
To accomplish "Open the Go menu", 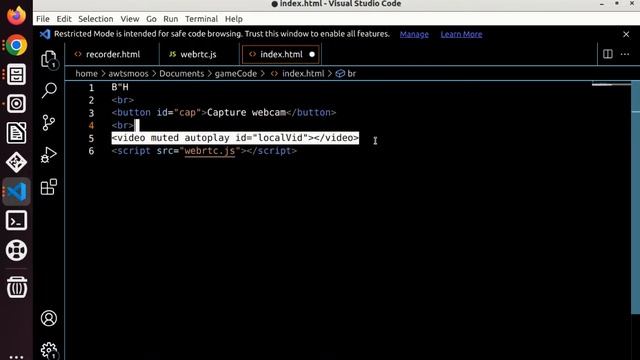I will click(151, 19).
